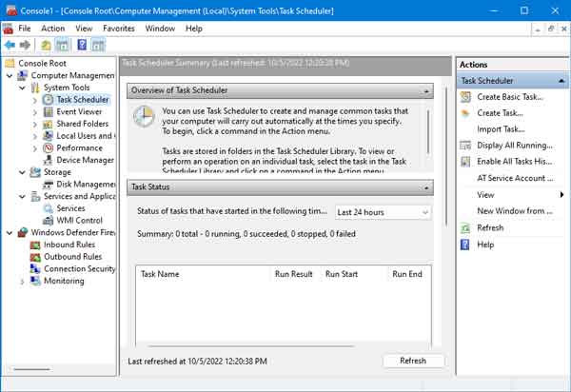
Task: Collapse the Computer Management node
Action: 10,76
